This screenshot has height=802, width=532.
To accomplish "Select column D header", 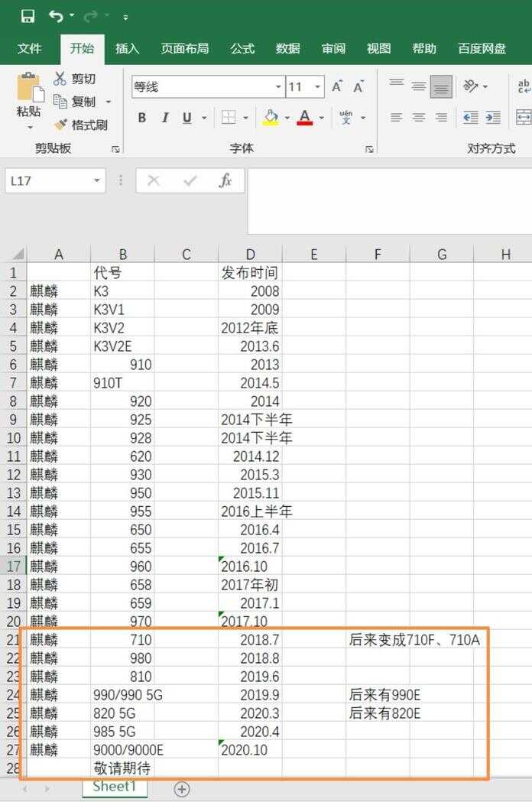I will (250, 254).
